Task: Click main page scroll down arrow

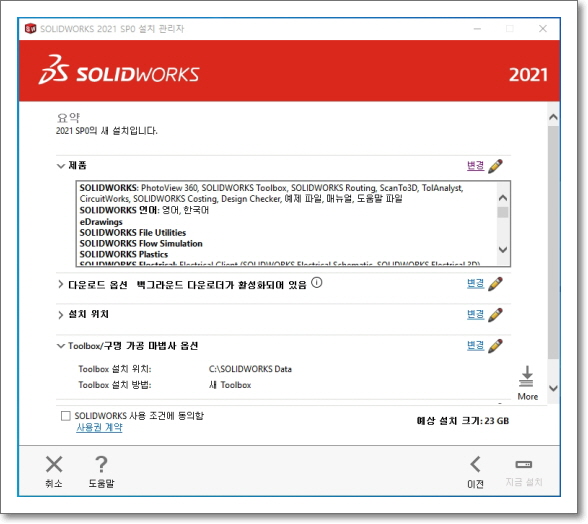Action: pos(553,388)
